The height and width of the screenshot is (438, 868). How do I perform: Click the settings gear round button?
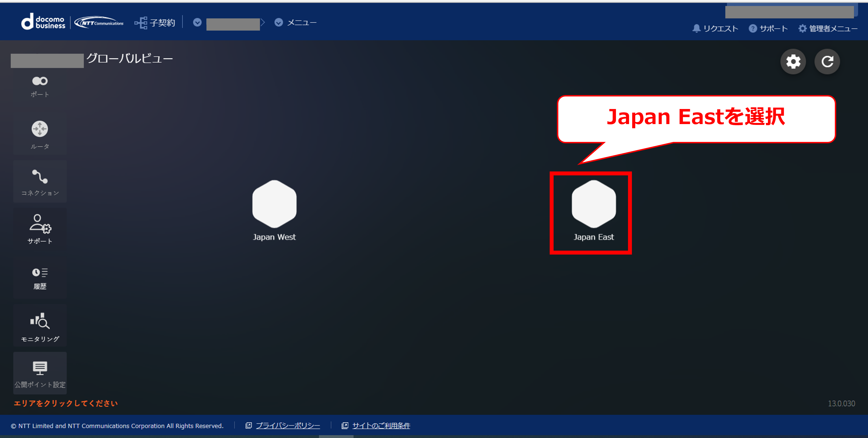click(793, 61)
